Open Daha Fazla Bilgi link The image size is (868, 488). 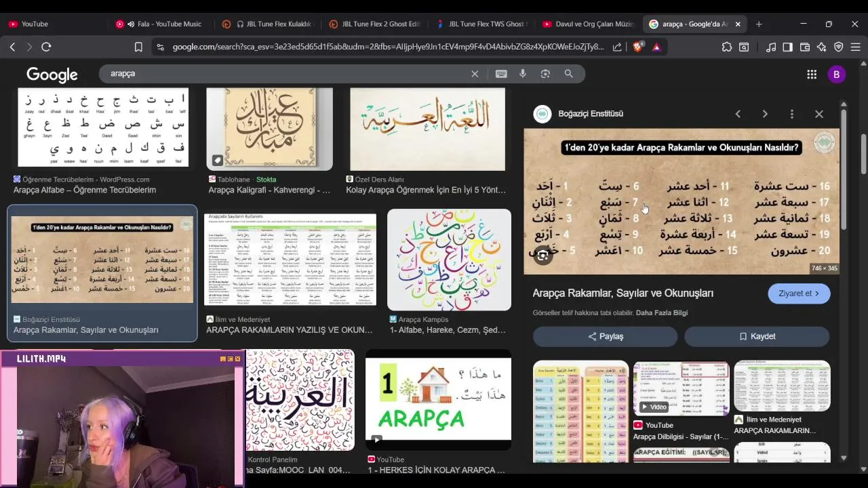(x=662, y=312)
